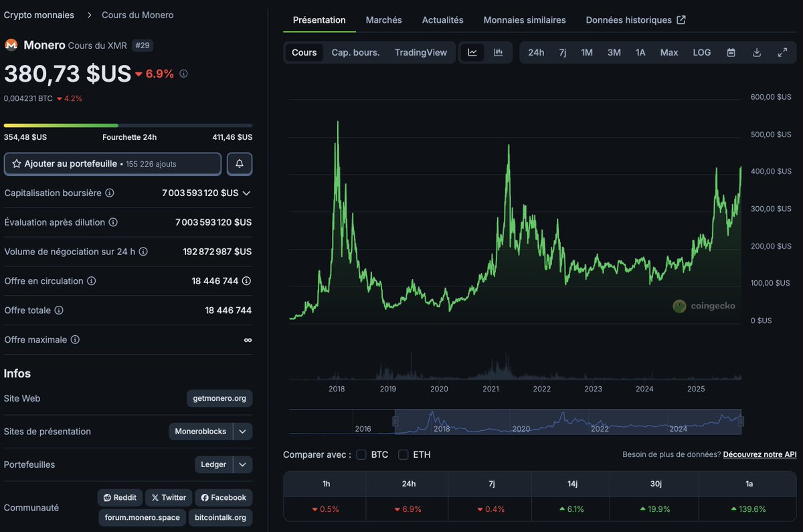Expand the Portefeuilles Ledger dropdown
This screenshot has width=803, height=532.
tap(242, 464)
